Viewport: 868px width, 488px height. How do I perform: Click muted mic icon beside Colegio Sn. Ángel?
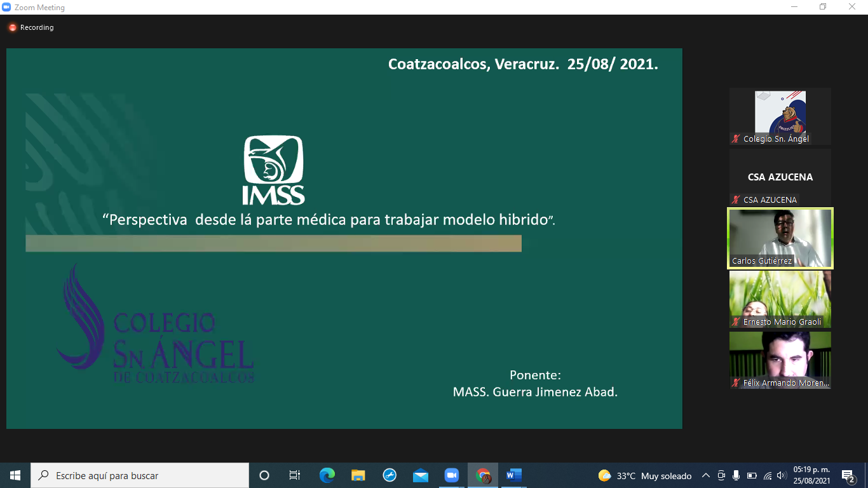coord(736,139)
